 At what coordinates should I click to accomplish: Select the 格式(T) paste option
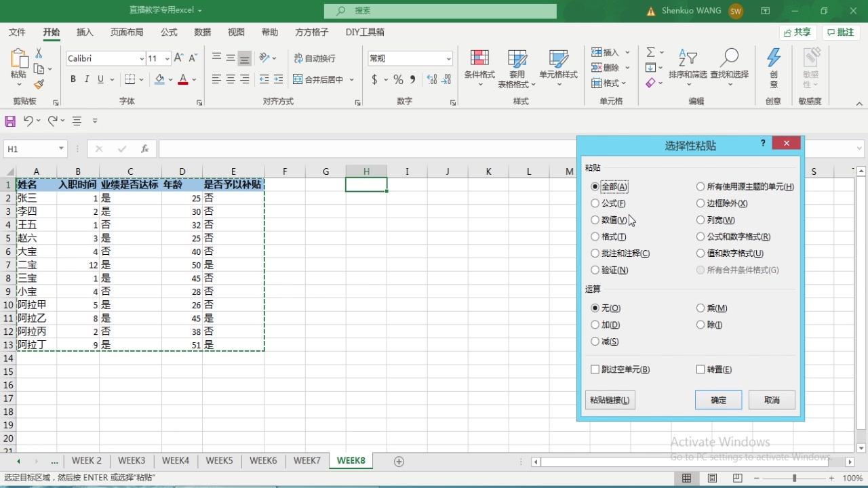pos(595,237)
